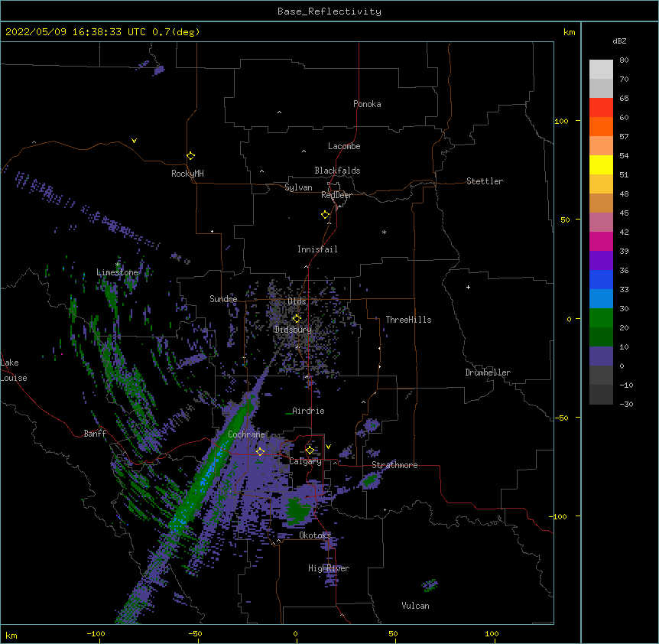Image resolution: width=659 pixels, height=644 pixels.
Task: Click the Ponoka city label
Action: click(x=367, y=104)
